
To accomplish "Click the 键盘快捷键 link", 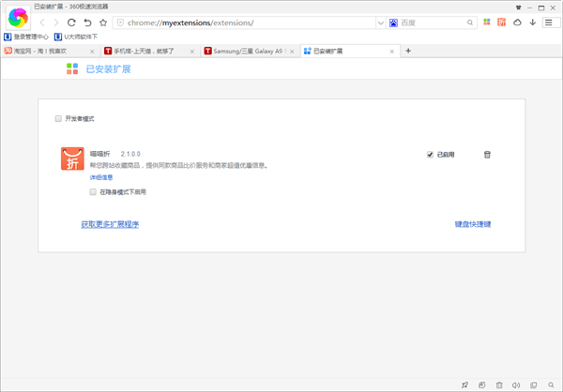I will 473,224.
